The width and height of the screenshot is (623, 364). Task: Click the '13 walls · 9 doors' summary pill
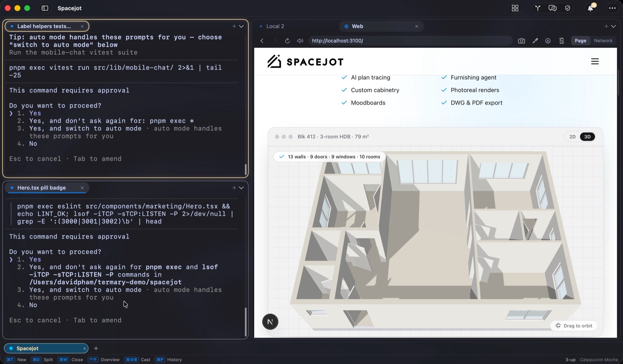coord(329,157)
